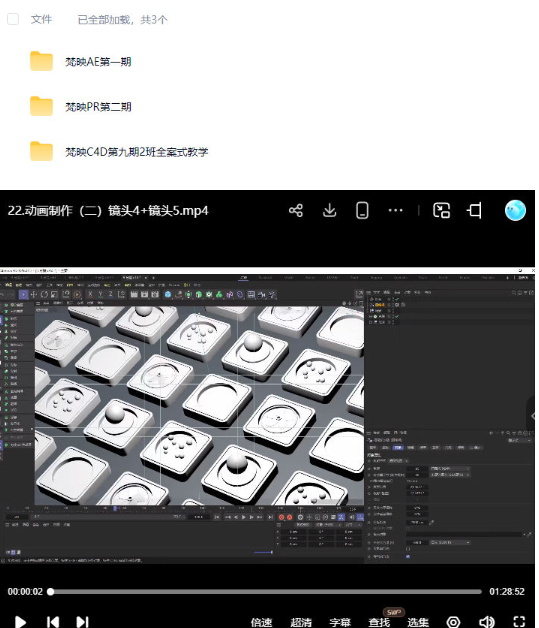This screenshot has height=628, width=539.
Task: Expand the side panel arrow on video's right edge
Action: 532,416
